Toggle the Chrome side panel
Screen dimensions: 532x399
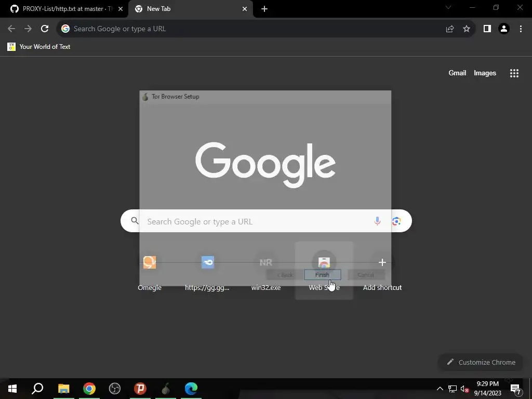click(x=487, y=29)
